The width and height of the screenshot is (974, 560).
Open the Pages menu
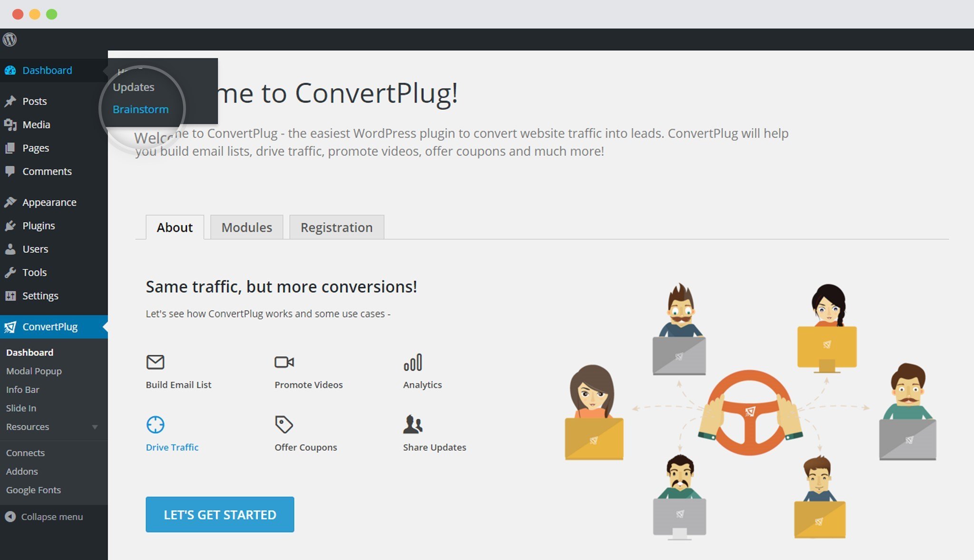click(54, 148)
